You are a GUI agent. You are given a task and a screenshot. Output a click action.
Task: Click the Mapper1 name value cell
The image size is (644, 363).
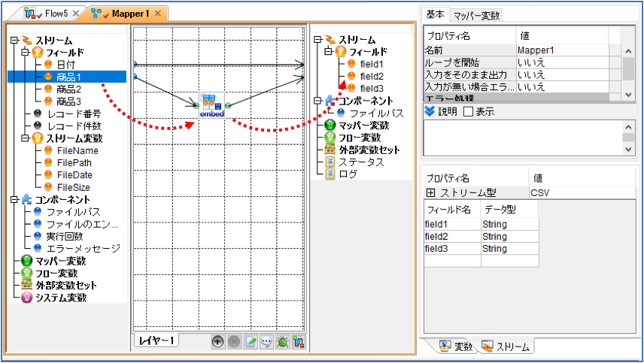[x=562, y=50]
